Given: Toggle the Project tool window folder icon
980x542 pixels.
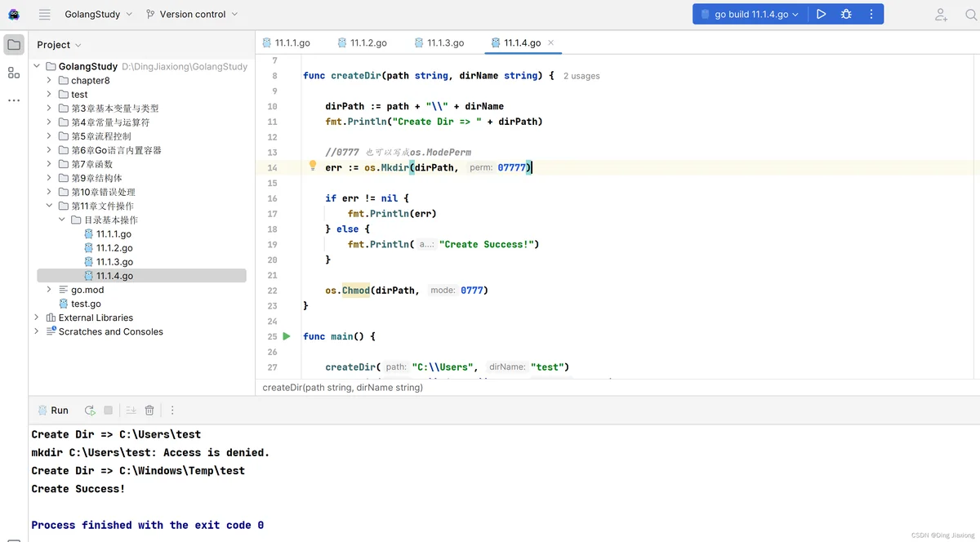Looking at the screenshot, I should click(x=14, y=44).
